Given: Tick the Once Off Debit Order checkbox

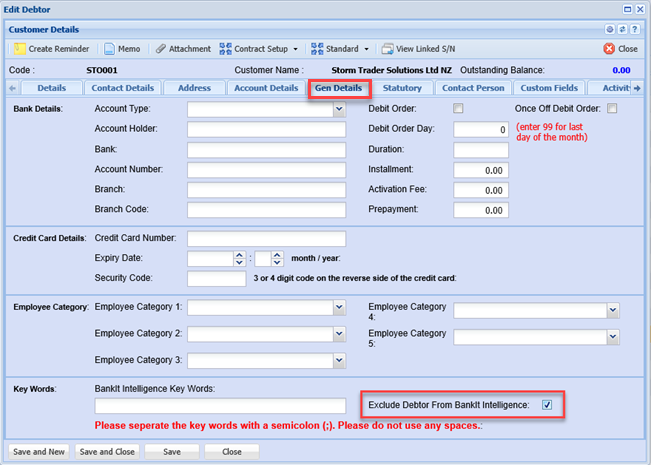Looking at the screenshot, I should [612, 108].
